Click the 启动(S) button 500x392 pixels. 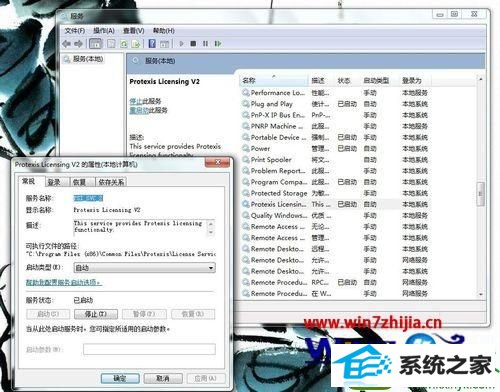48,314
